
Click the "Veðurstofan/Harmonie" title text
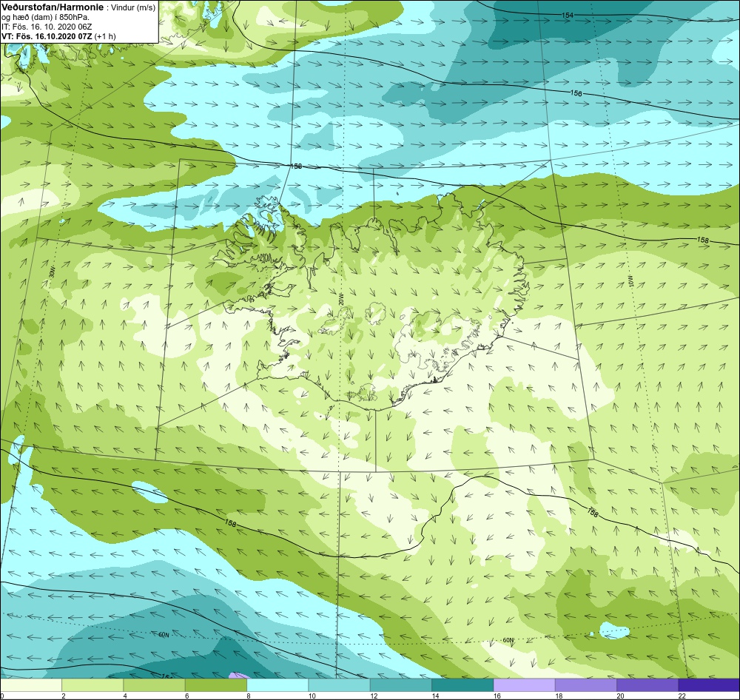coord(51,7)
